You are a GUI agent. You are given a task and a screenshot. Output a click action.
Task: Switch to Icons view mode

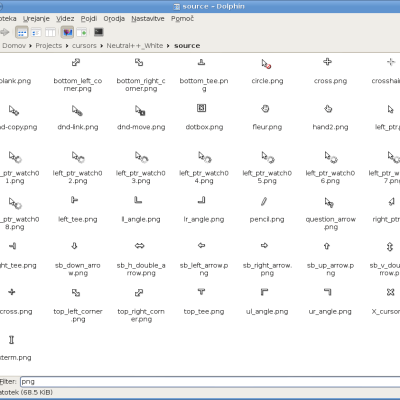click(x=22, y=32)
